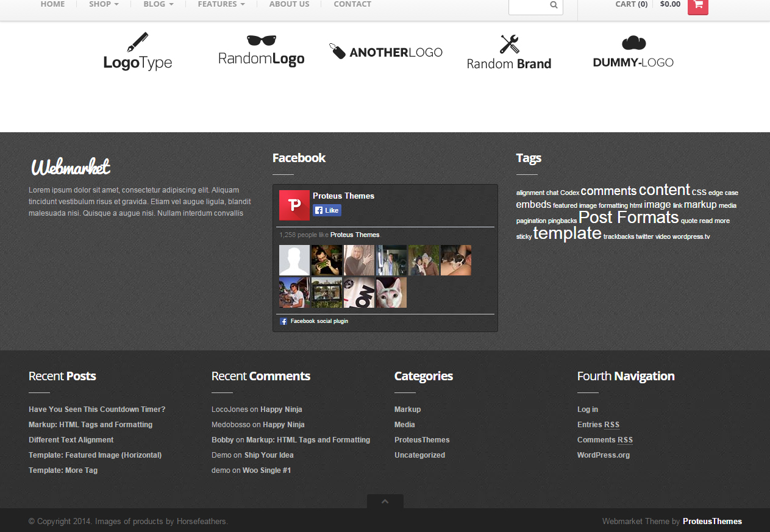Click the Post Formats tag in the tag cloud
770x532 pixels.
point(628,217)
